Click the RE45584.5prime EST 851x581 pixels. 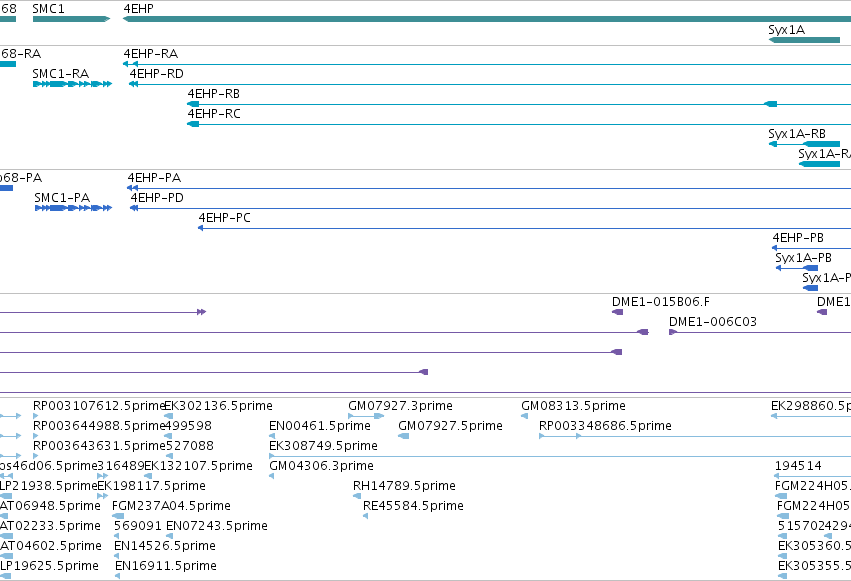(x=366, y=516)
